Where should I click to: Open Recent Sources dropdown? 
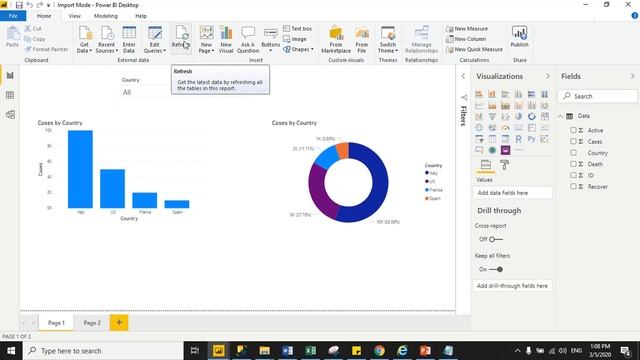(107, 40)
